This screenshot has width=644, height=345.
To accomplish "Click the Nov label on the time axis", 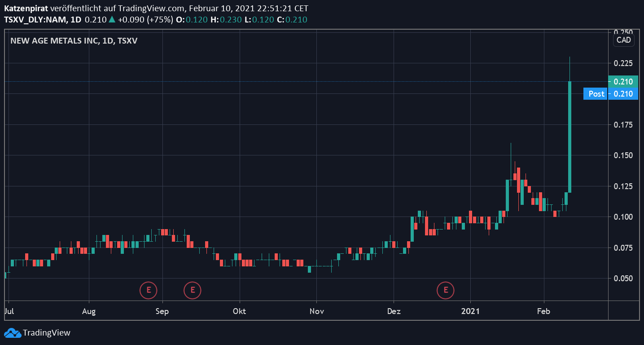I will pos(317,311).
